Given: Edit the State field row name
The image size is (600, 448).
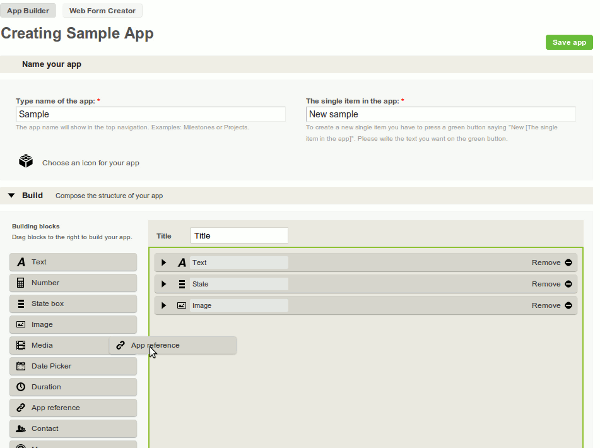Looking at the screenshot, I should [239, 284].
